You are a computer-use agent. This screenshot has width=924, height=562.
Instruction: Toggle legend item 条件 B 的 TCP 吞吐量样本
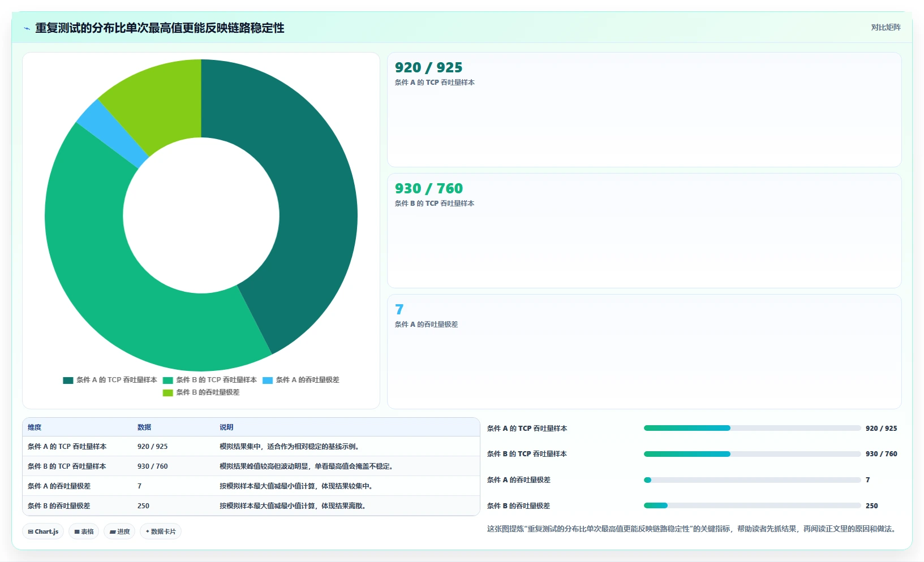pos(210,380)
